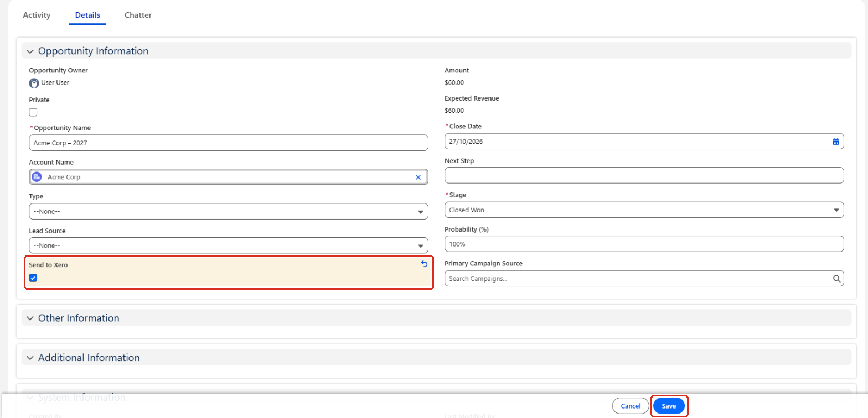The width and height of the screenshot is (868, 418).
Task: Open the Type dropdown
Action: [x=229, y=211]
